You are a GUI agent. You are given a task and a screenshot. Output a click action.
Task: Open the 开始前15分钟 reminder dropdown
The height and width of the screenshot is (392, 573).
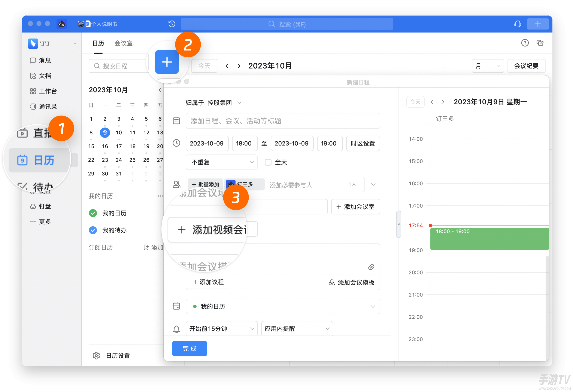pyautogui.click(x=222, y=328)
